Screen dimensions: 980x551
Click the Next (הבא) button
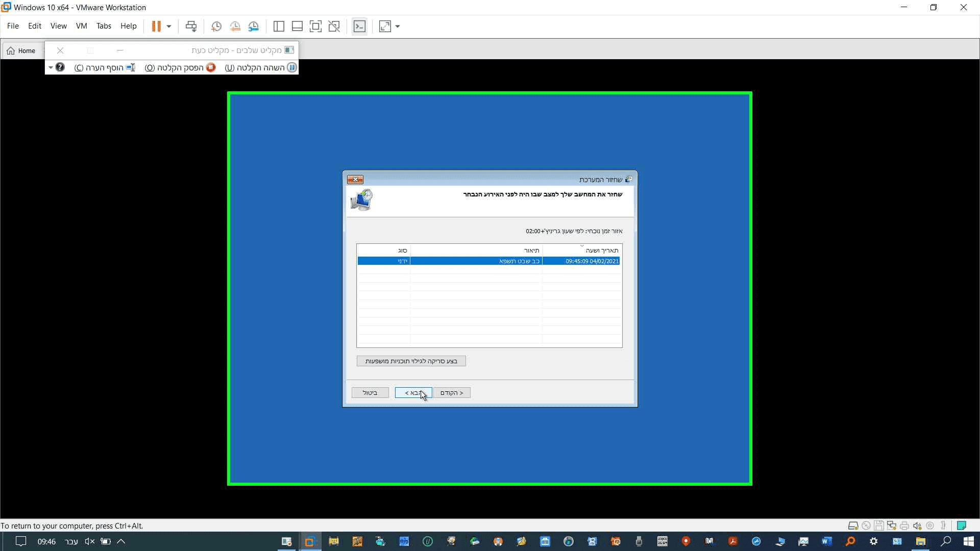point(413,392)
